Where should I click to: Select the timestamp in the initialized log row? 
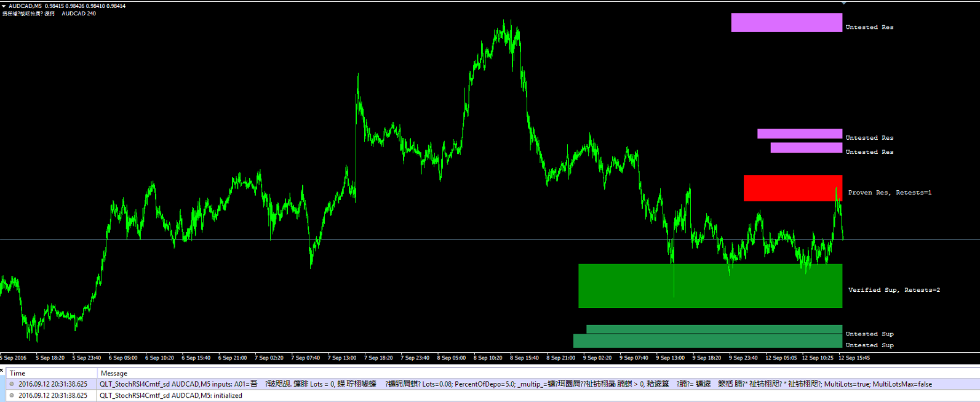click(53, 396)
